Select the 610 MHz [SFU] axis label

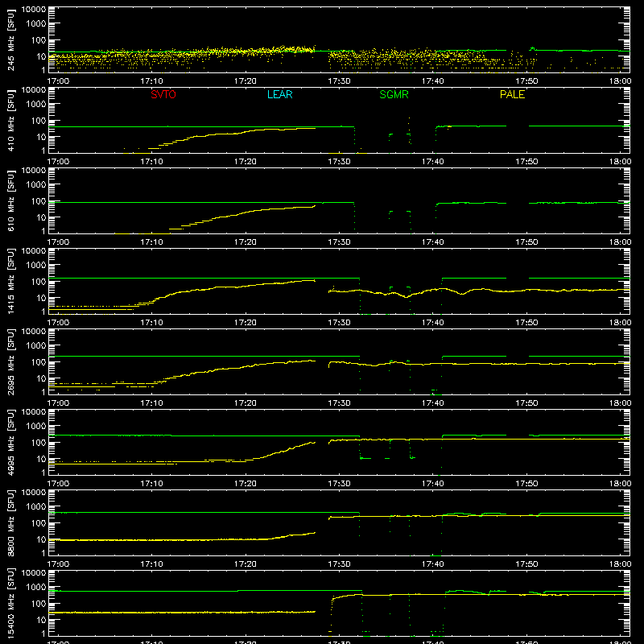click(x=10, y=201)
